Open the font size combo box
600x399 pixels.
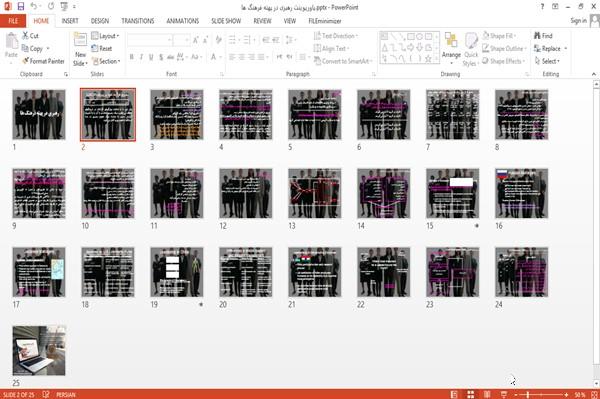click(x=181, y=40)
